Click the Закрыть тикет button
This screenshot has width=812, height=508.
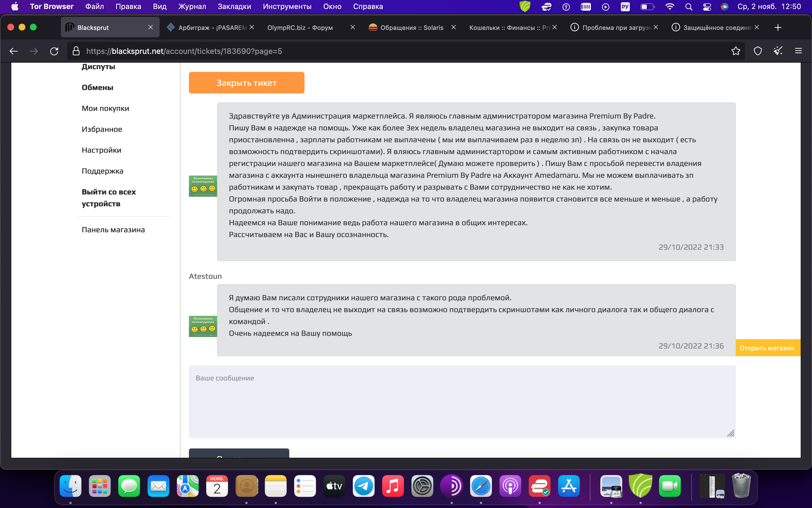coord(247,83)
